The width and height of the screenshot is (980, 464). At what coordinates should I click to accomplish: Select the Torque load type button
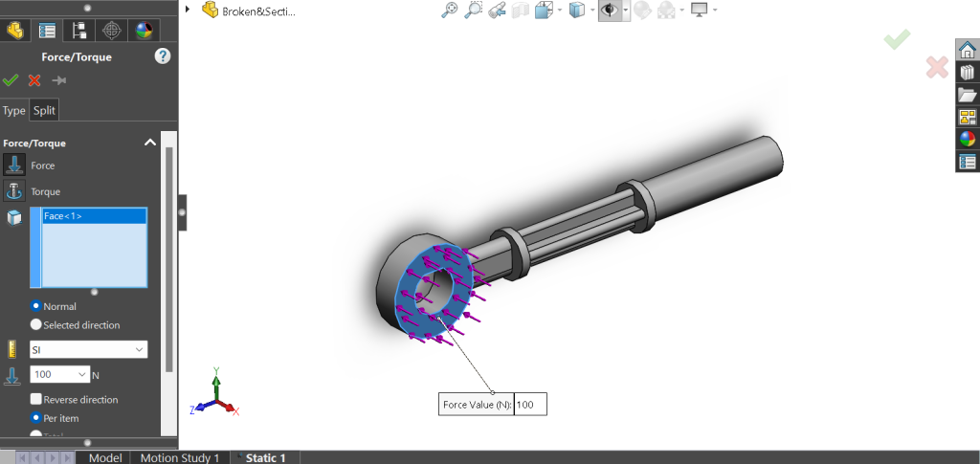(x=15, y=190)
